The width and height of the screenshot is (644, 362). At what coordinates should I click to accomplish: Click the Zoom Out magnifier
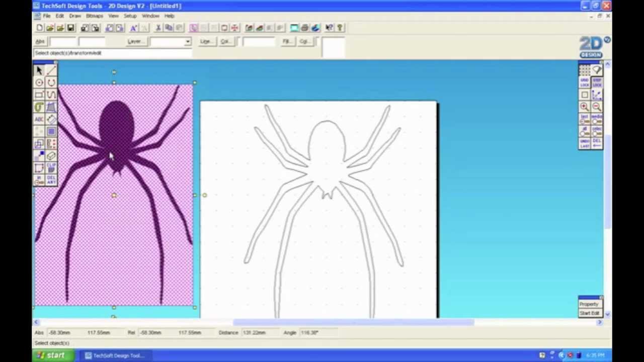(596, 107)
